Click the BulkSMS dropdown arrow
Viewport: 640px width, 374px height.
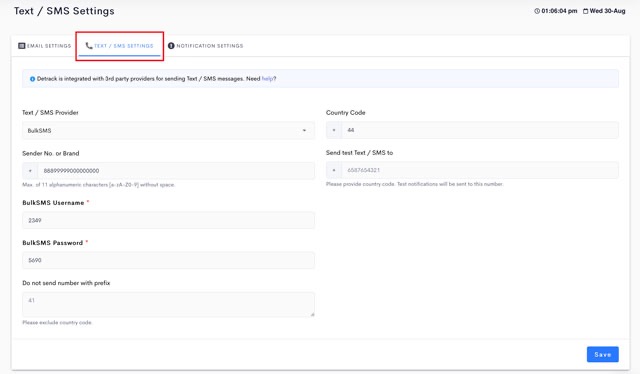pos(304,131)
